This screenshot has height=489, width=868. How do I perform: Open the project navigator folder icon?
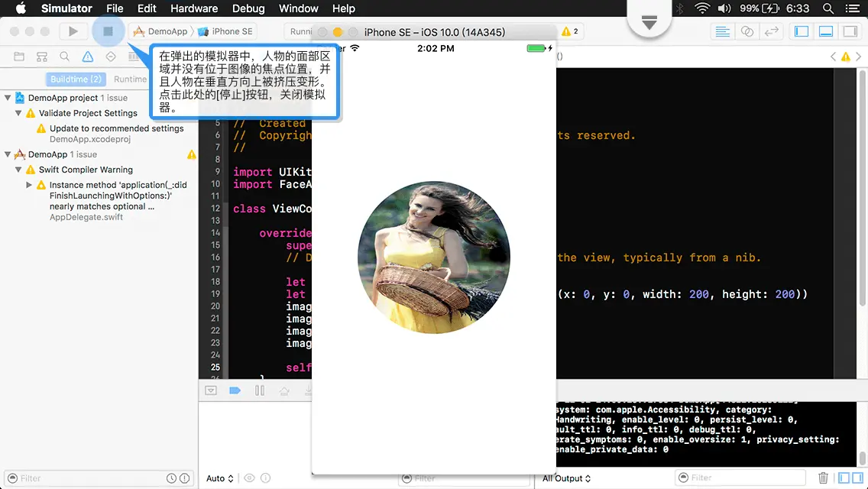19,57
